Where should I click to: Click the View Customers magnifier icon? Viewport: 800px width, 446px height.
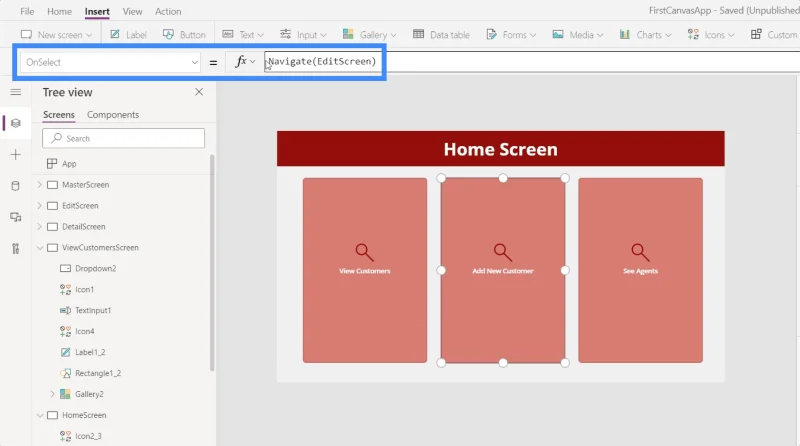click(x=364, y=252)
